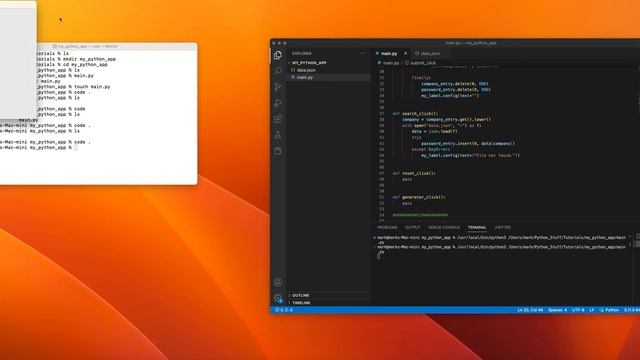This screenshot has height=360, width=640.
Task: Click the def search_click() line in editor
Action: [x=415, y=113]
